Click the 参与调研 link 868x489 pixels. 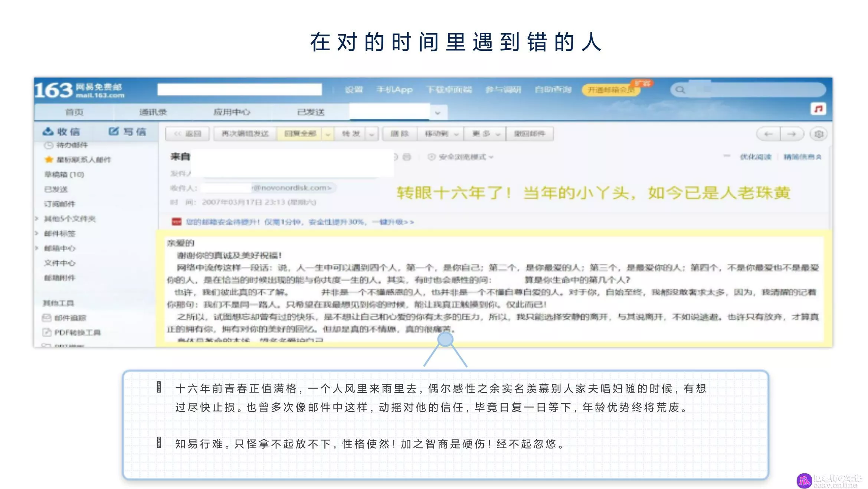[x=503, y=89]
